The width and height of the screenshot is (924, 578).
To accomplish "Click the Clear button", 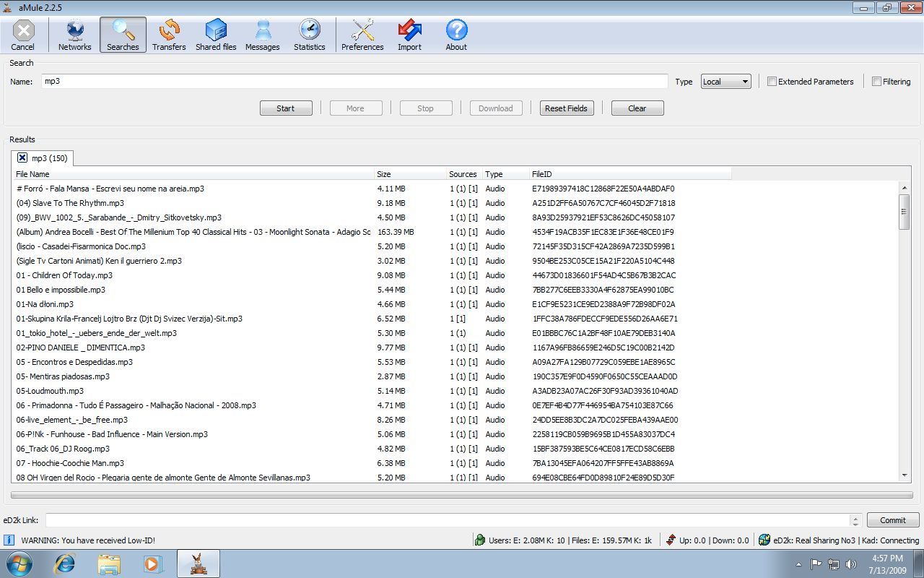I will click(637, 108).
